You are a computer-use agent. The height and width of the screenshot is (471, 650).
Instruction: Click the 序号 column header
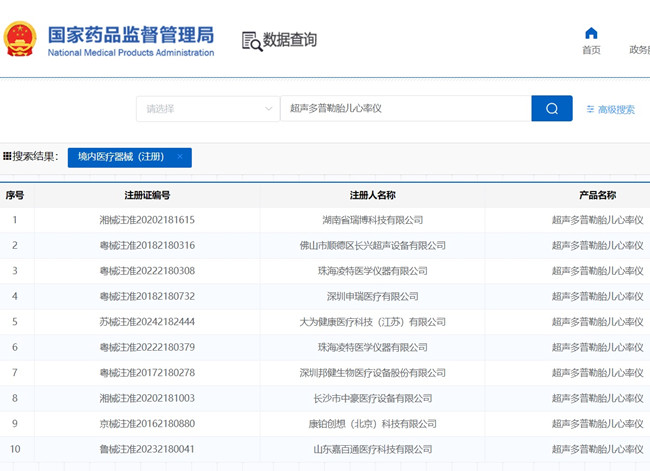[15, 195]
